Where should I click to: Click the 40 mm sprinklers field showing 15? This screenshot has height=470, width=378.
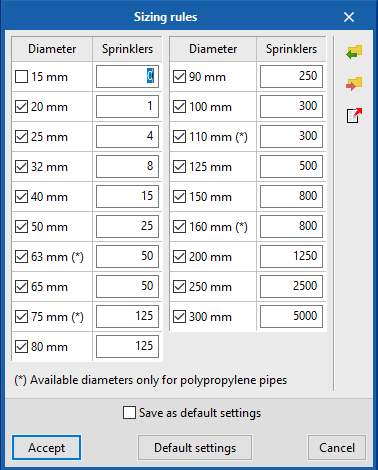127,196
